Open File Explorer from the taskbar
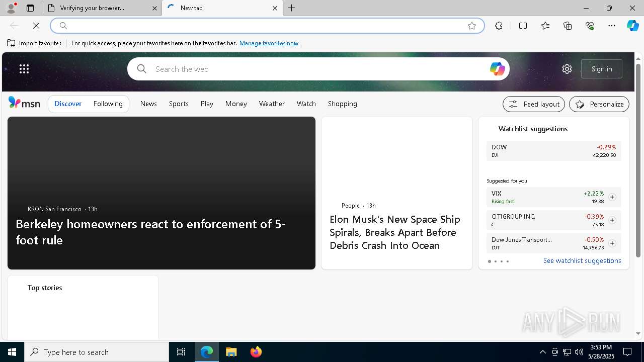The image size is (644, 362). click(x=231, y=352)
